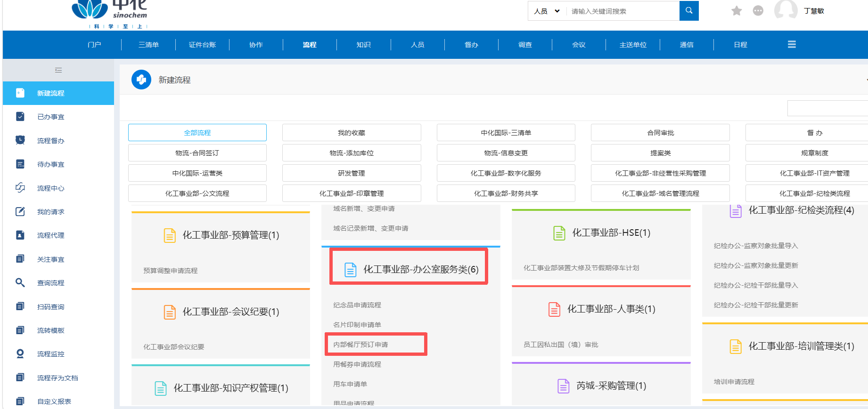Screen dimensions: 868x409
Task: Open the 员工因私出国（境）审批 link
Action: point(561,345)
